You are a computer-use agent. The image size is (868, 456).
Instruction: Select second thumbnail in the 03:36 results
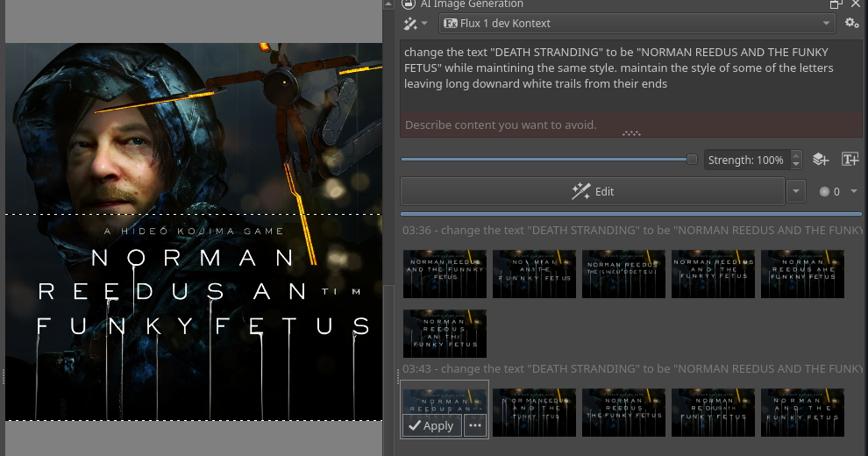pyautogui.click(x=534, y=274)
